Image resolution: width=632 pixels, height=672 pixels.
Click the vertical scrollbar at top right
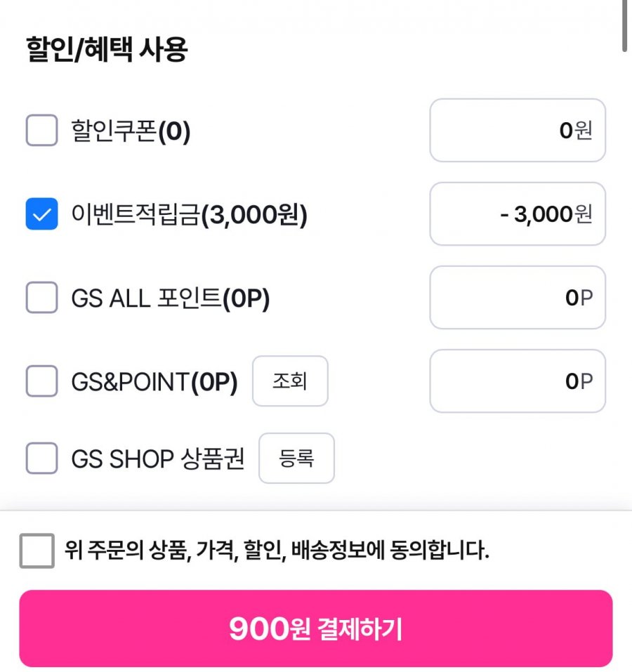tap(625, 25)
